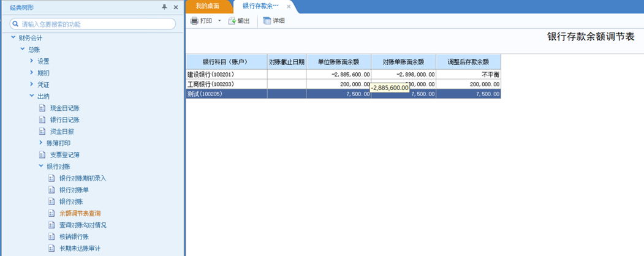Click the 详细 detail icon
644x256 pixels.
(267, 21)
